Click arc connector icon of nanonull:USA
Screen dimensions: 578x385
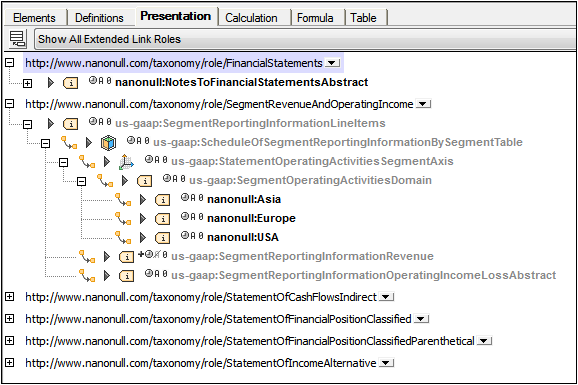click(123, 237)
